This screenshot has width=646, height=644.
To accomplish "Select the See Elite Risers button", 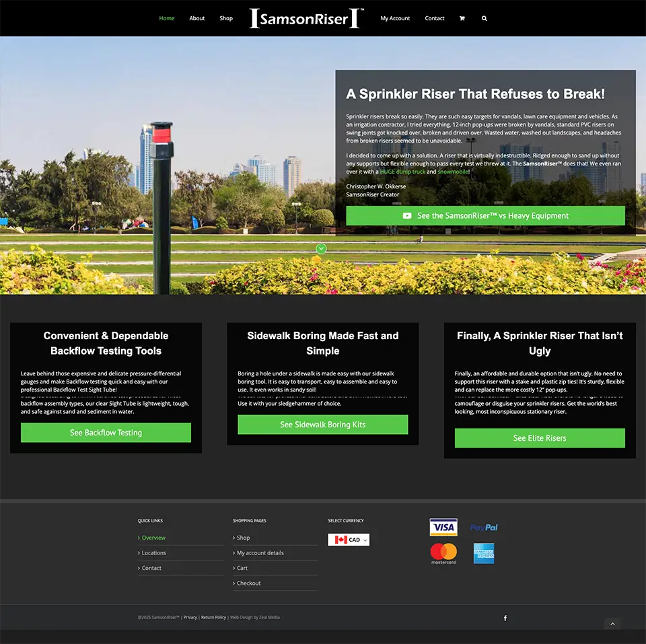I will [x=540, y=438].
